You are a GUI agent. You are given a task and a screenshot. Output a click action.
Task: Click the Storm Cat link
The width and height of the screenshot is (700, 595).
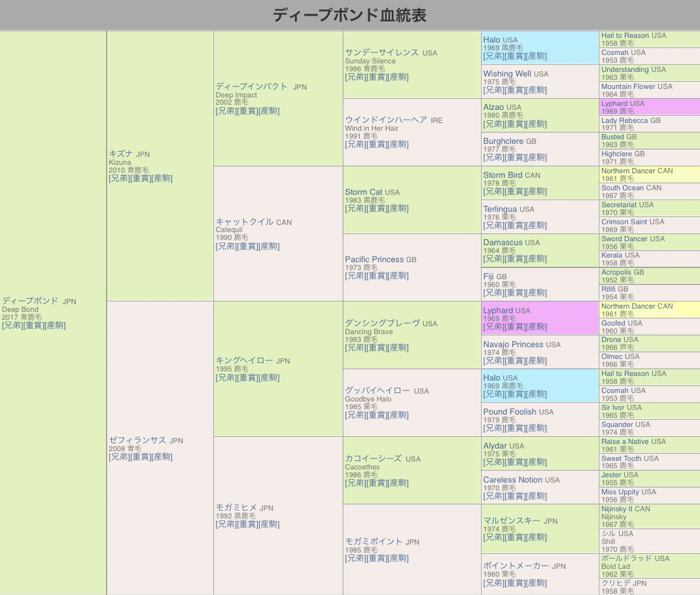tap(363, 192)
